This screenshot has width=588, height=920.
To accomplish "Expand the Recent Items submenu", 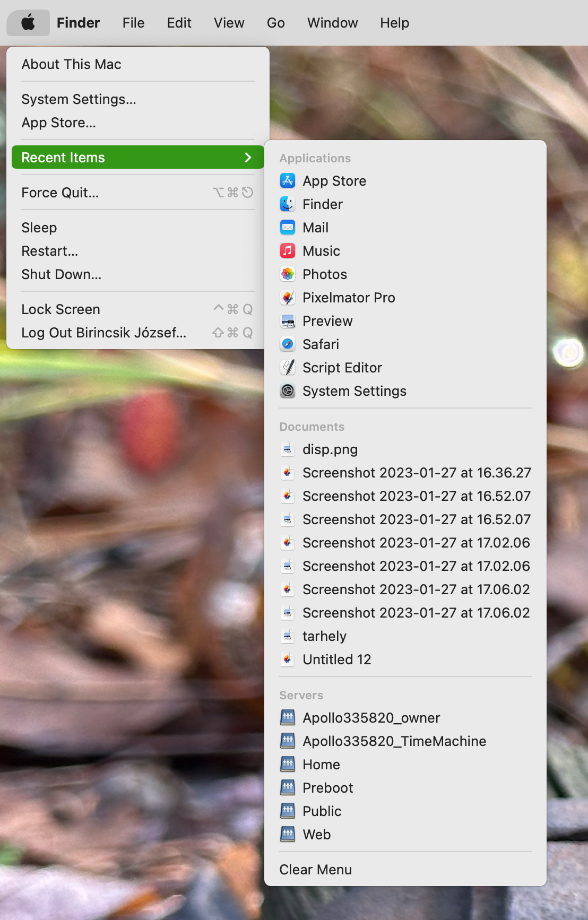I will 138,158.
